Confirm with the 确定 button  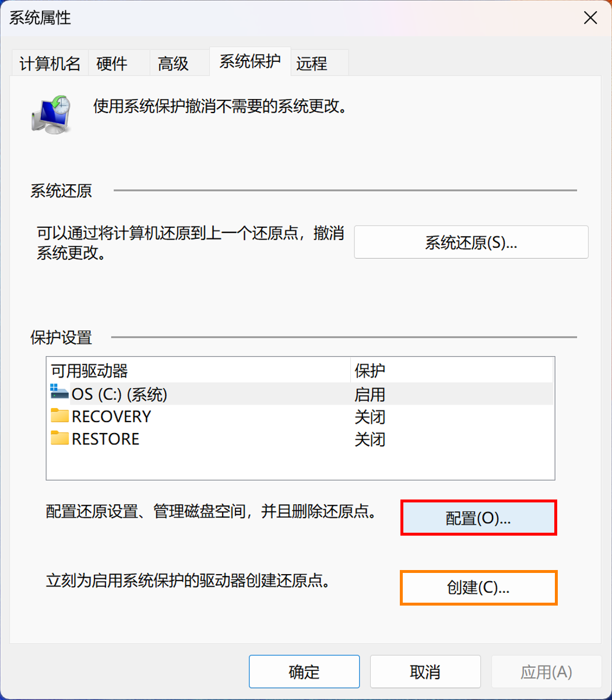(x=304, y=671)
